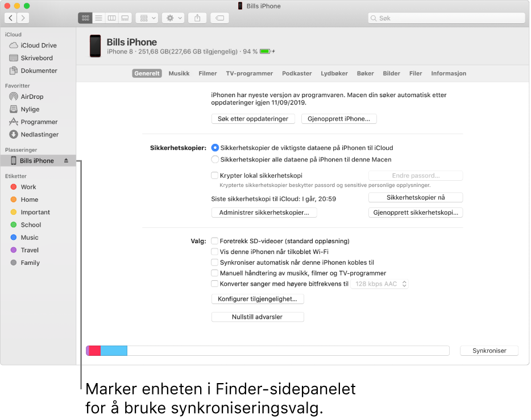Image resolution: width=531 pixels, height=420 pixels.
Task: Select the blue Music tag
Action: (38, 238)
